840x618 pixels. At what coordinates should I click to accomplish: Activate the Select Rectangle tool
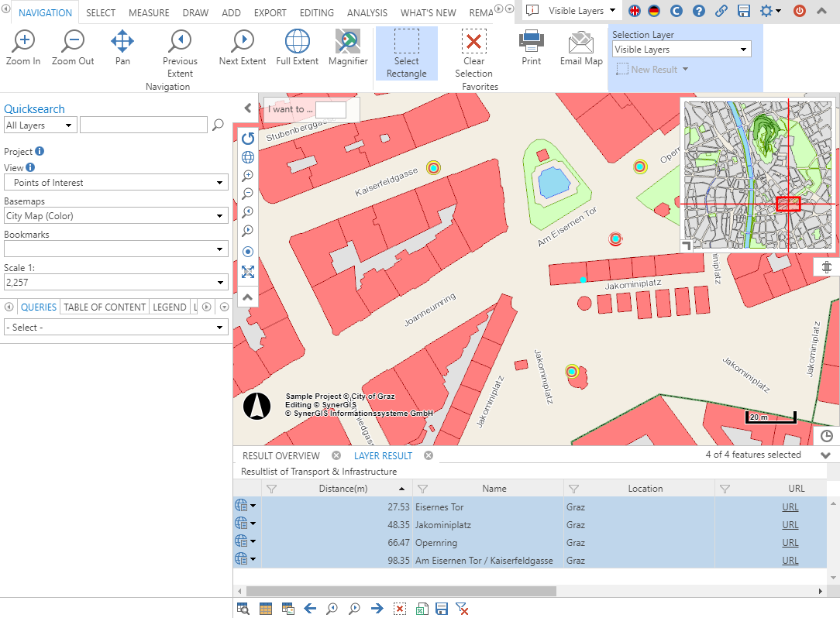(x=406, y=53)
